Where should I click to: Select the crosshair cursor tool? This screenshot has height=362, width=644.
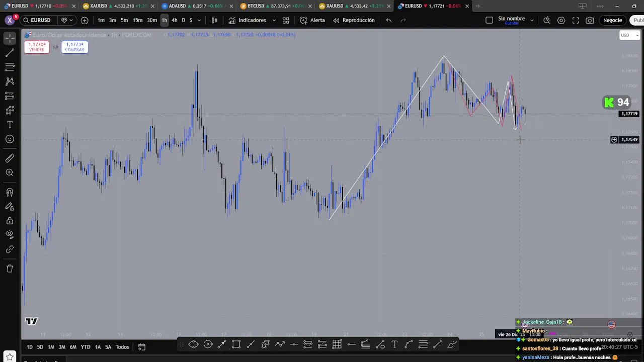(x=10, y=38)
